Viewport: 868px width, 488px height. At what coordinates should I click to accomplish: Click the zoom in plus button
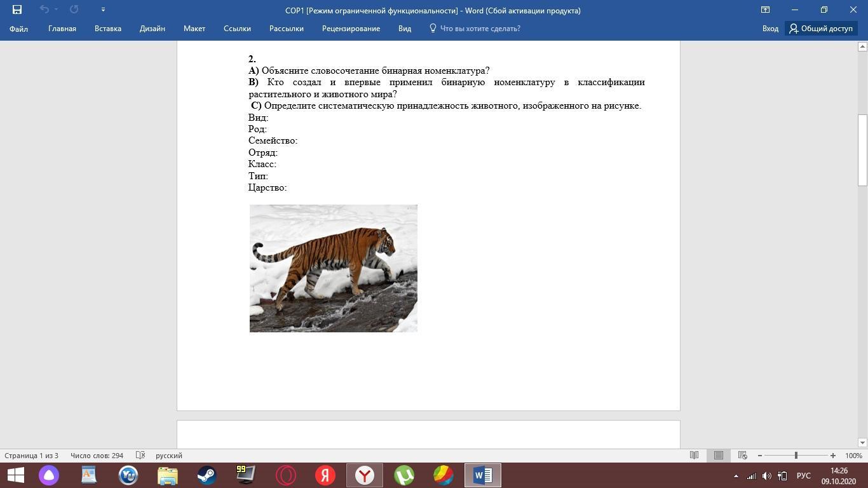point(833,456)
